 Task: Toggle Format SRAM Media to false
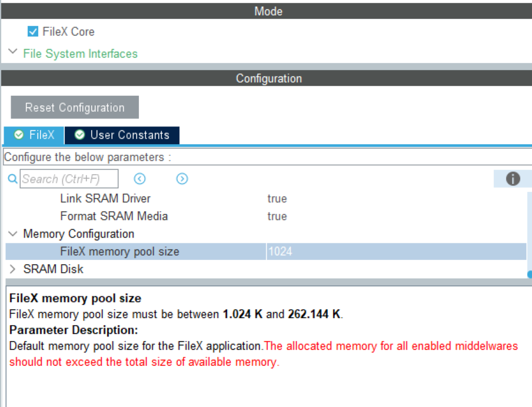point(277,216)
